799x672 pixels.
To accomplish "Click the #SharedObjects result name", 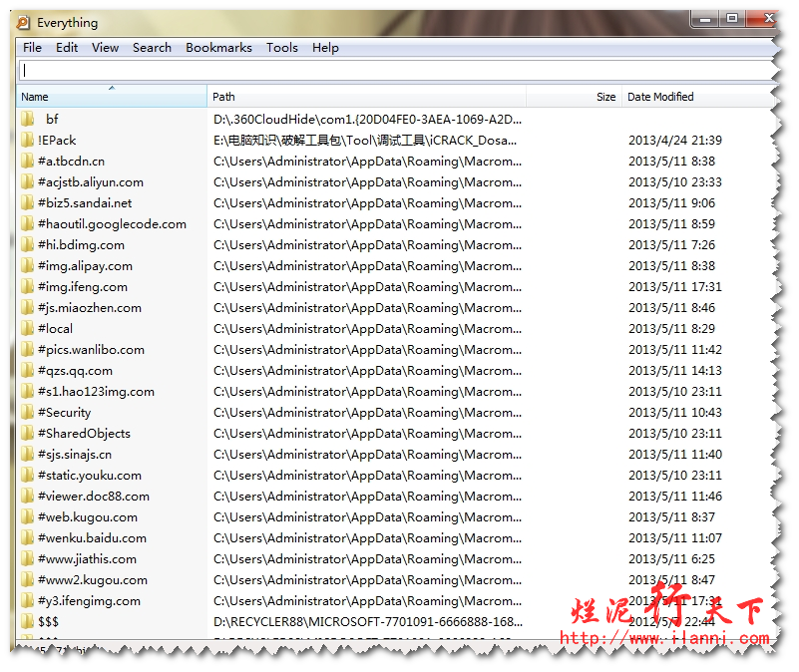I will pos(84,434).
